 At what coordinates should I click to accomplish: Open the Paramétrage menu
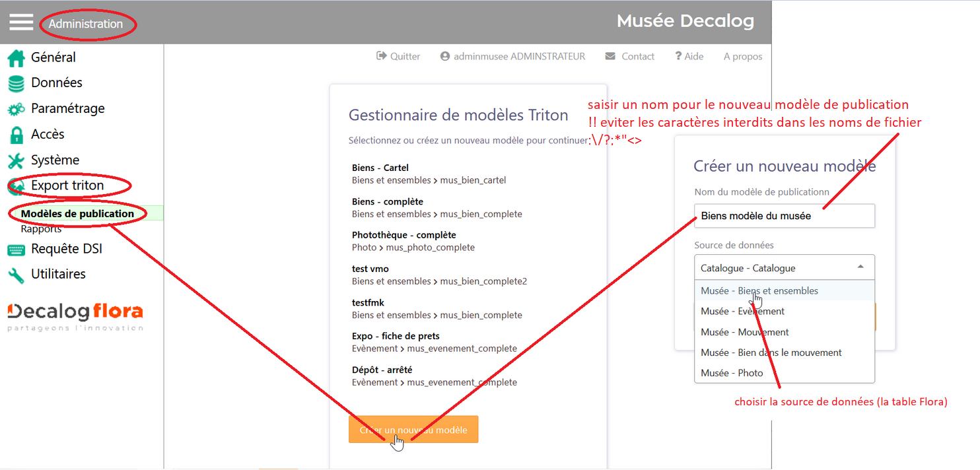[x=67, y=108]
